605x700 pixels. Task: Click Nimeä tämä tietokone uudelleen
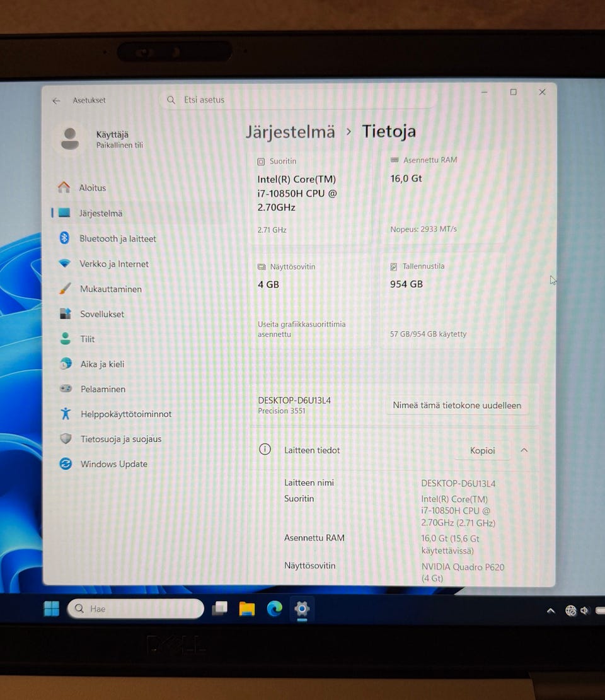(457, 405)
